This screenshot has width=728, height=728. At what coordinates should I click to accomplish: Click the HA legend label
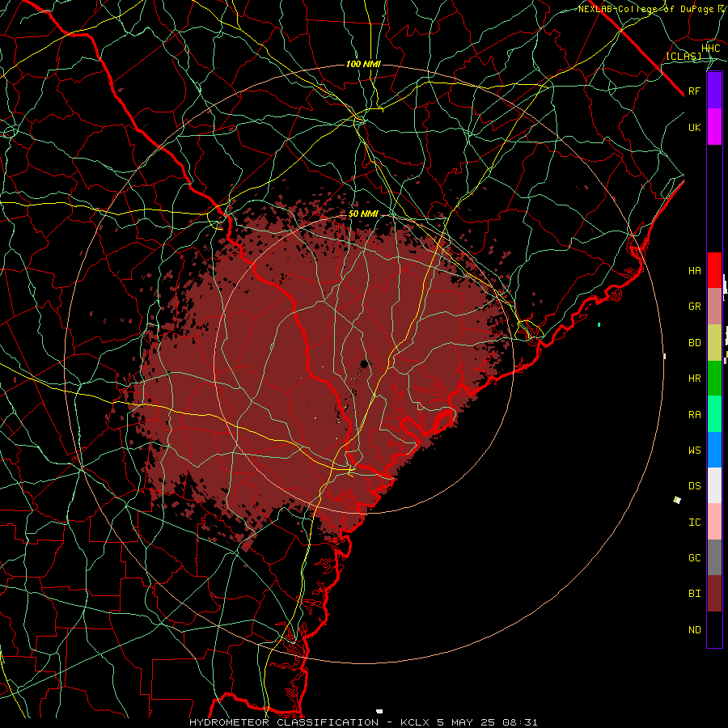click(x=695, y=271)
